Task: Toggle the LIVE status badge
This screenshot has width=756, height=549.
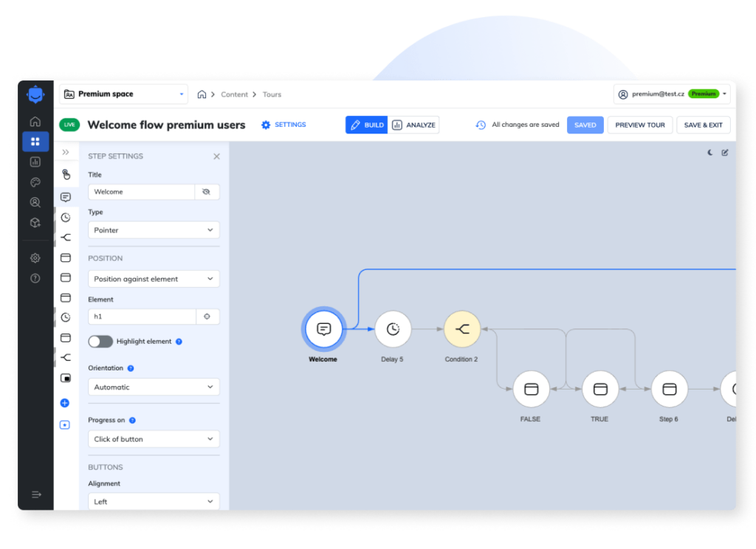Action: 69,125
